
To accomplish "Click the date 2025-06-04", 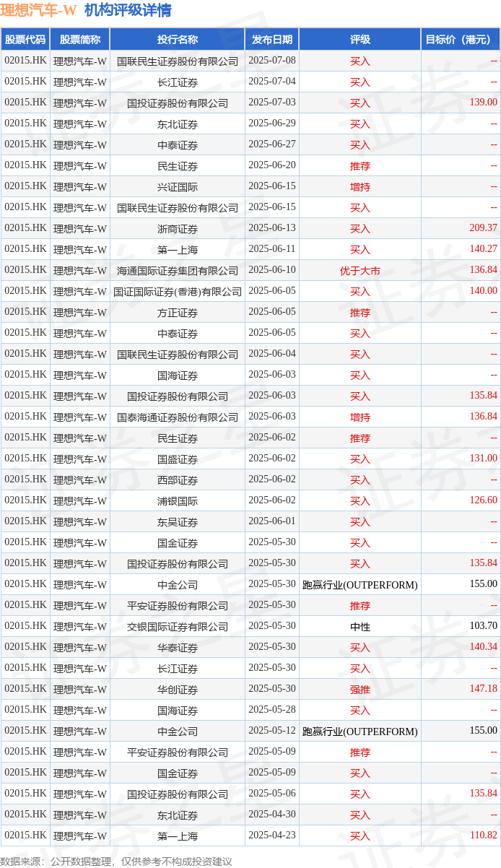I will pyautogui.click(x=272, y=354).
